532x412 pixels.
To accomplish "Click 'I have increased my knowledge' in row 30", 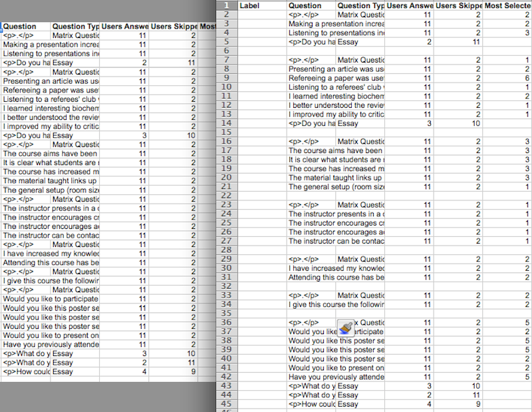I will (311, 268).
